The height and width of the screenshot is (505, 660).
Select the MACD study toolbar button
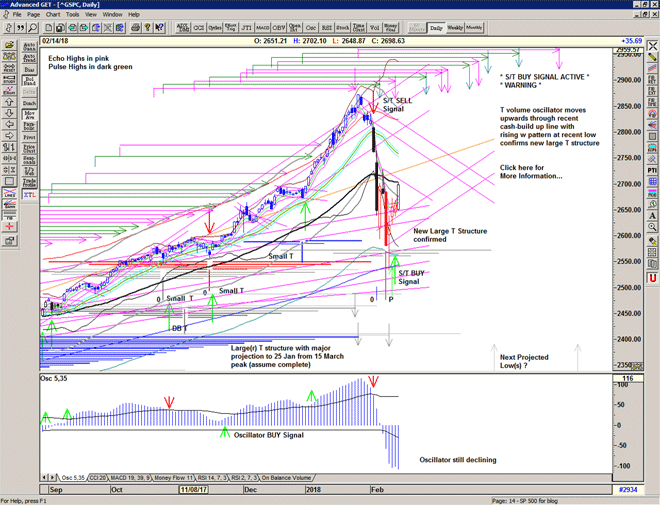click(262, 28)
